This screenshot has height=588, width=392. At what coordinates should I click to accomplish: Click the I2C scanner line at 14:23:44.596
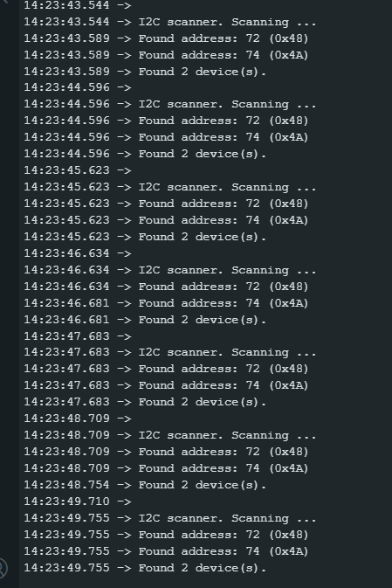click(x=170, y=104)
